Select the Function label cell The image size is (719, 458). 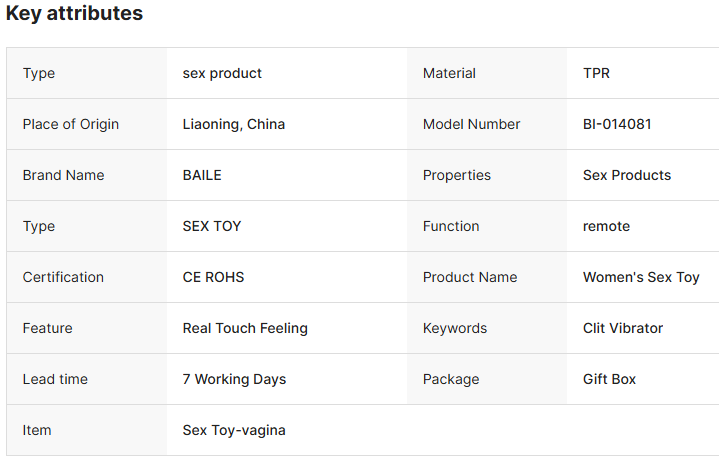click(x=451, y=226)
